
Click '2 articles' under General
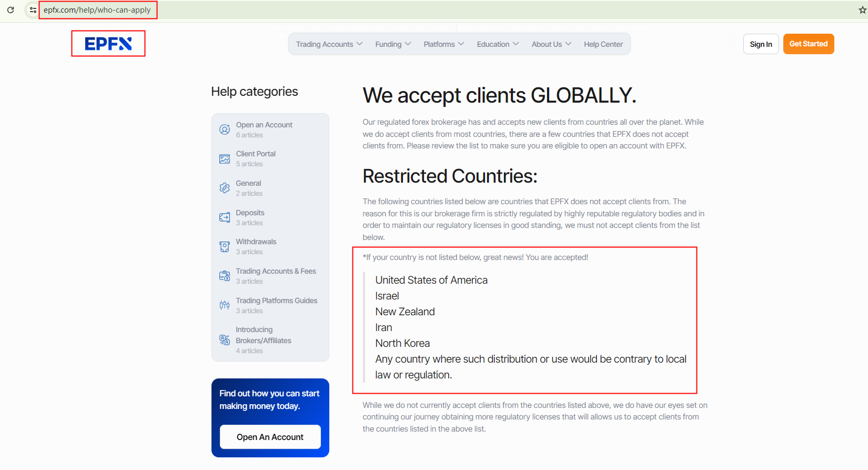(249, 194)
